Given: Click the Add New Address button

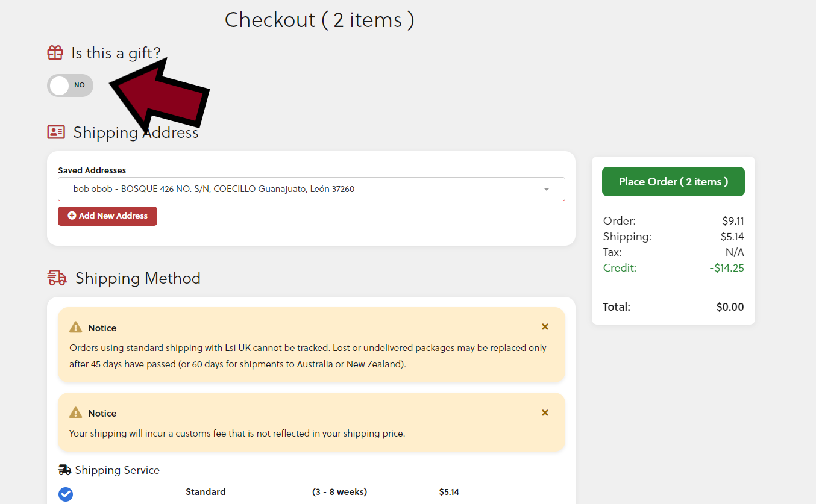Looking at the screenshot, I should click(107, 216).
